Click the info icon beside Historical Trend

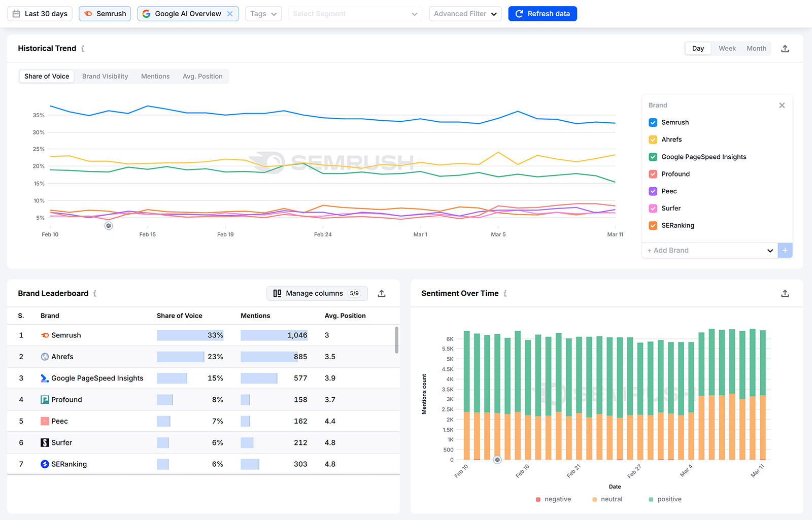coord(83,48)
